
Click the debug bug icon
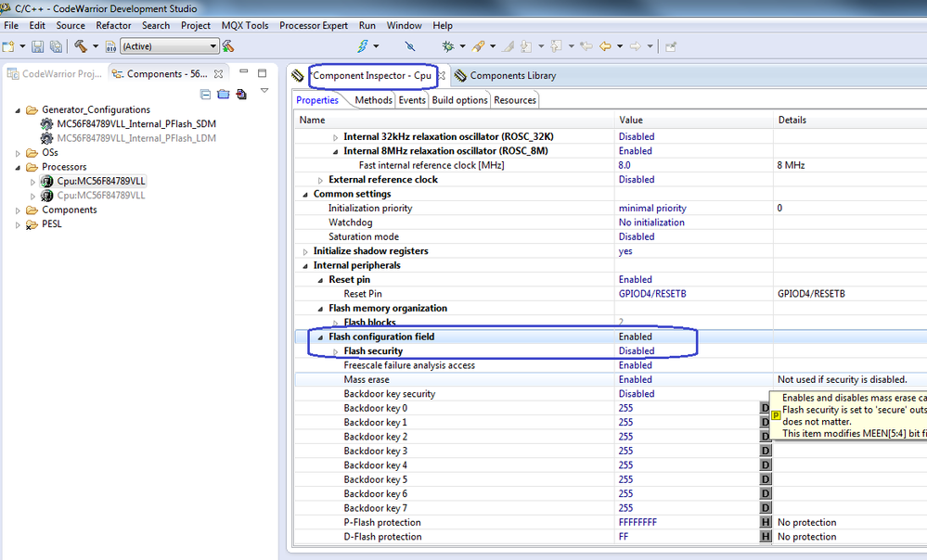(x=448, y=46)
